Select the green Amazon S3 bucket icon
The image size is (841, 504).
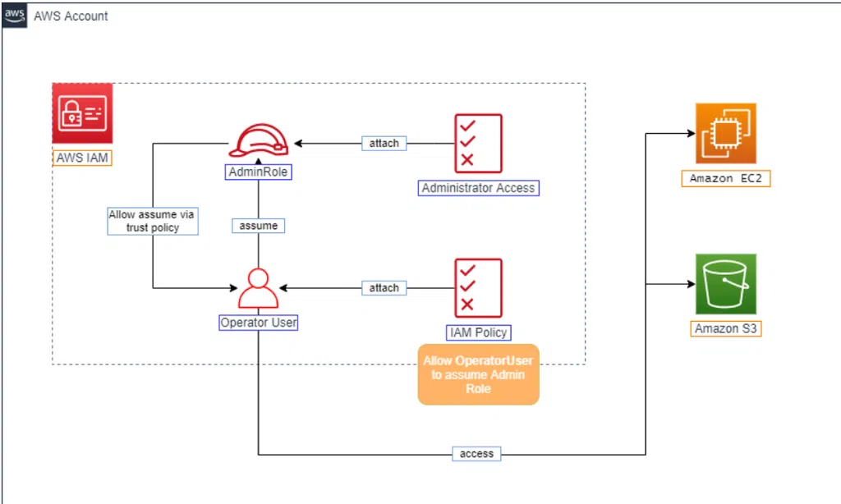726,284
